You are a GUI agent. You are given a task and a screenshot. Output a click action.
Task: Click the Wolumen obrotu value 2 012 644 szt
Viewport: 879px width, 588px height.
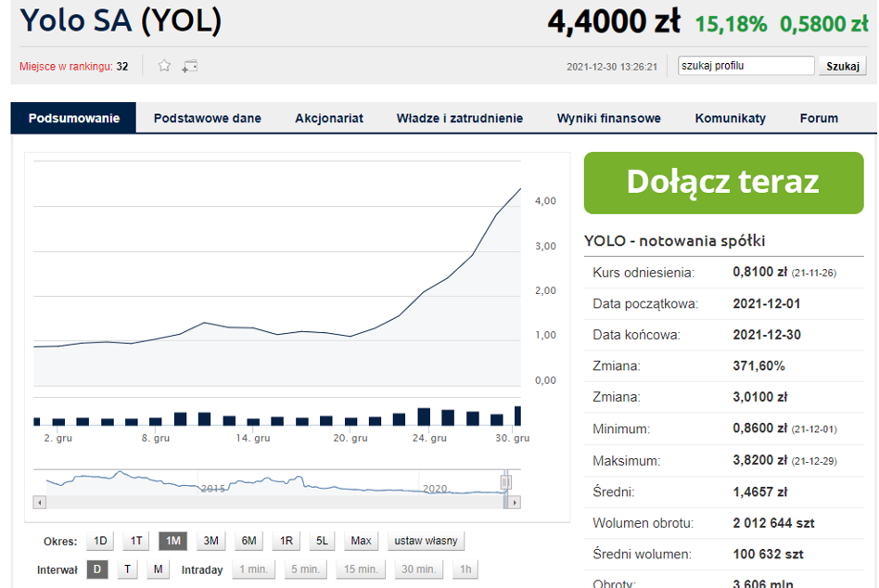[x=773, y=523]
